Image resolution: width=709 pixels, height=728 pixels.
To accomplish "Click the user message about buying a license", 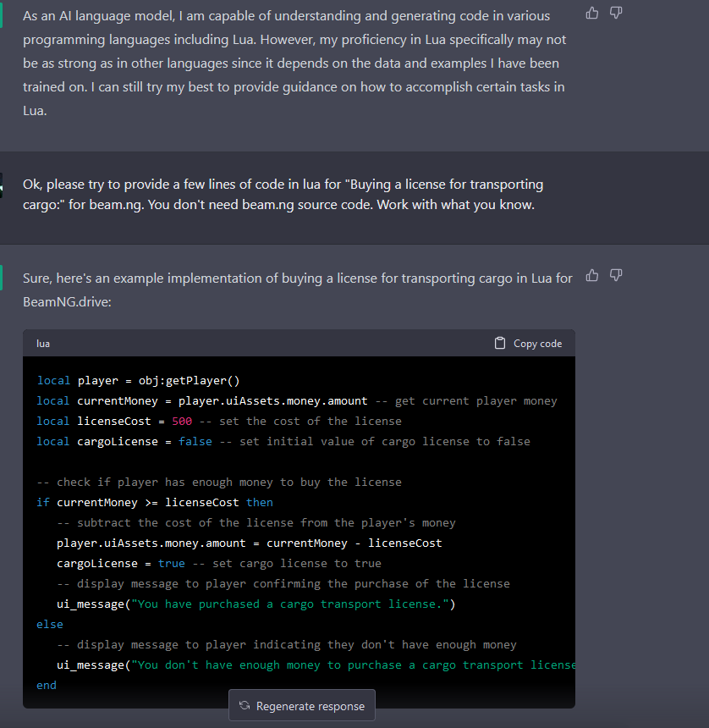I will [283, 195].
